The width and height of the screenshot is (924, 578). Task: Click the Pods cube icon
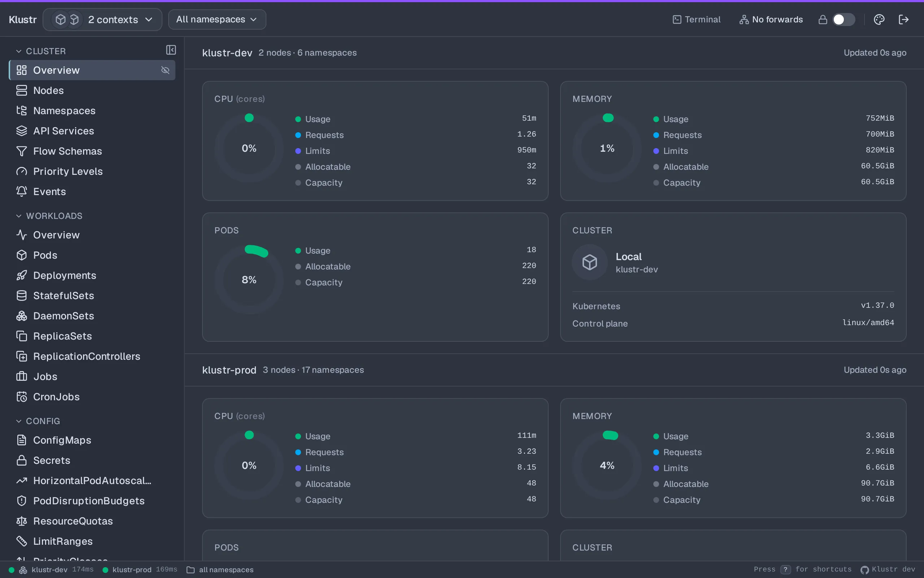tap(22, 255)
